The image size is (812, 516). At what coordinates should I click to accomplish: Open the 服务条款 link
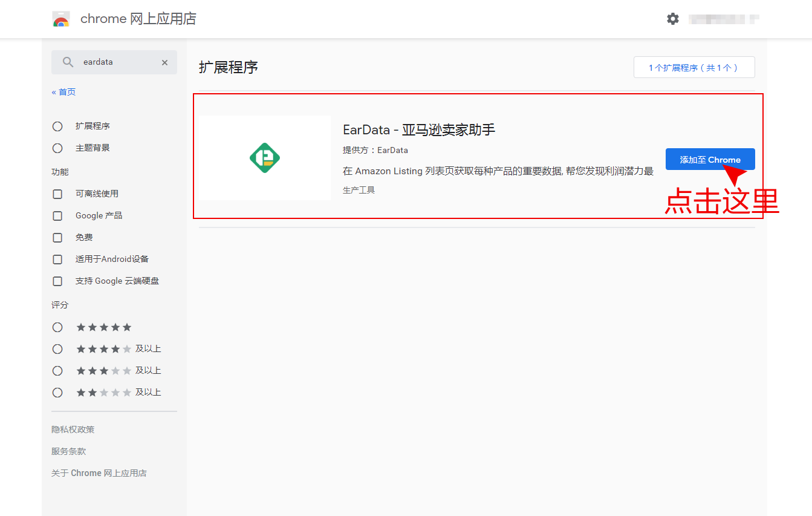(69, 451)
